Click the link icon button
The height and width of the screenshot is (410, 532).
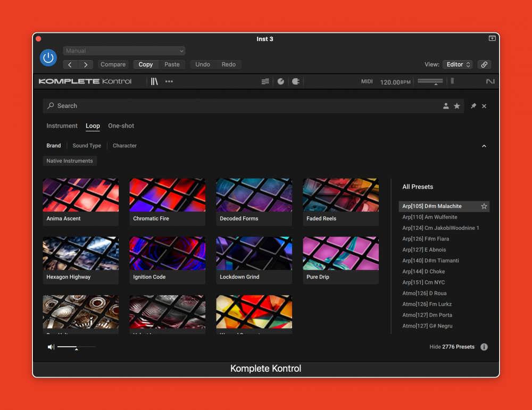(x=484, y=64)
